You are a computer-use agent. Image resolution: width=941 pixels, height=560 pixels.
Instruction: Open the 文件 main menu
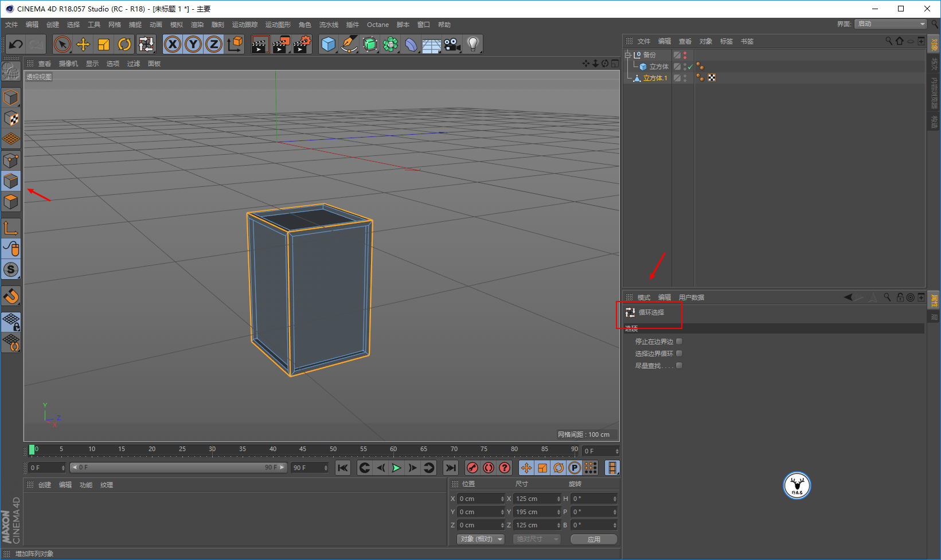11,25
